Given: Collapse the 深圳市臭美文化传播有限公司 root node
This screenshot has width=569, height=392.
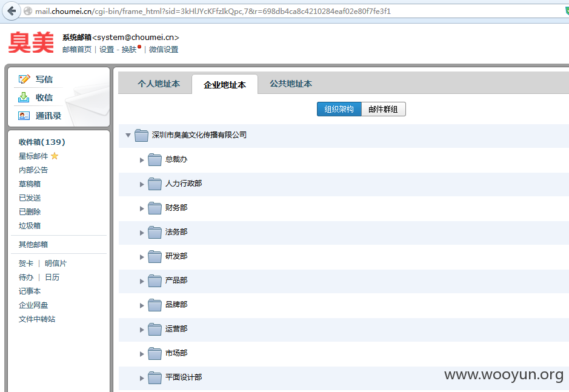Looking at the screenshot, I should click(x=128, y=135).
